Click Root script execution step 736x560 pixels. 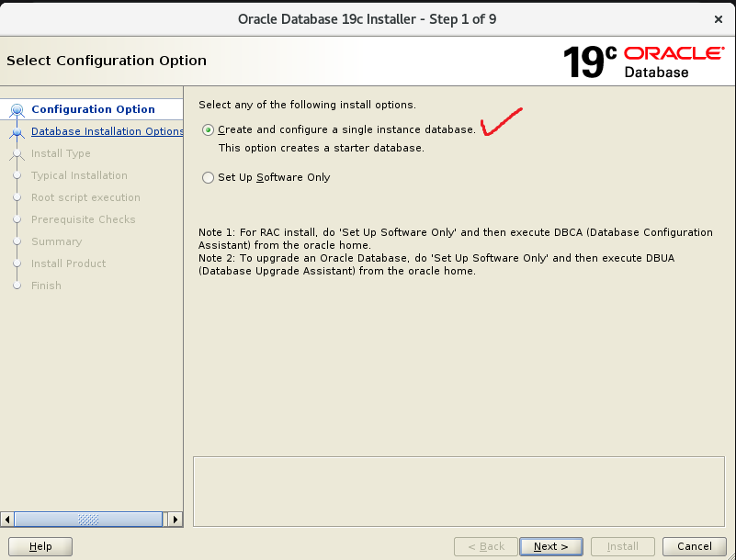(x=85, y=197)
